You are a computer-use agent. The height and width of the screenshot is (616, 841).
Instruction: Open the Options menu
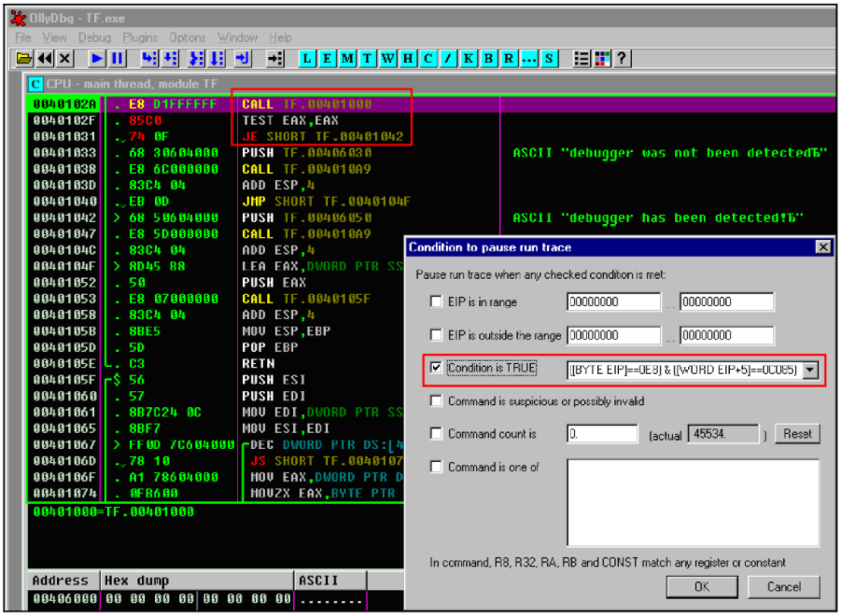188,37
